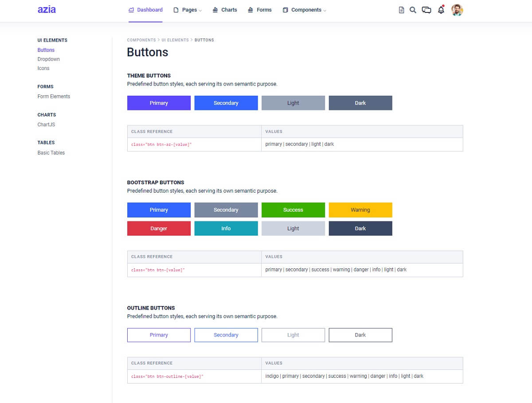Image resolution: width=532 pixels, height=403 pixels.
Task: Open the user profile avatar menu
Action: [457, 9]
